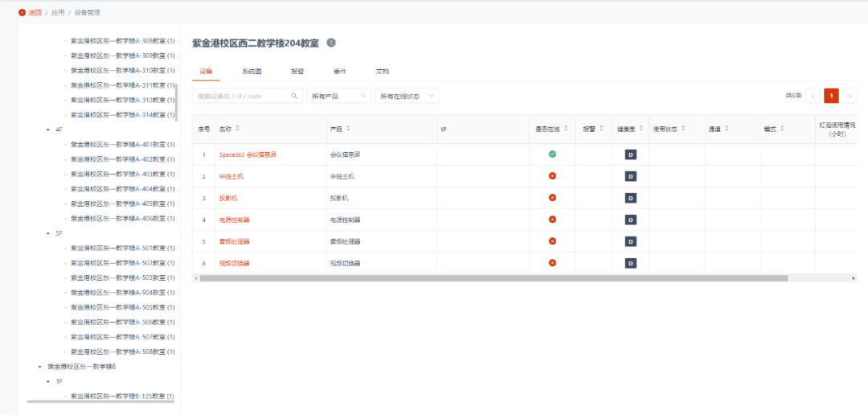
Task: Switch to the 系统图 tab
Action: [252, 72]
